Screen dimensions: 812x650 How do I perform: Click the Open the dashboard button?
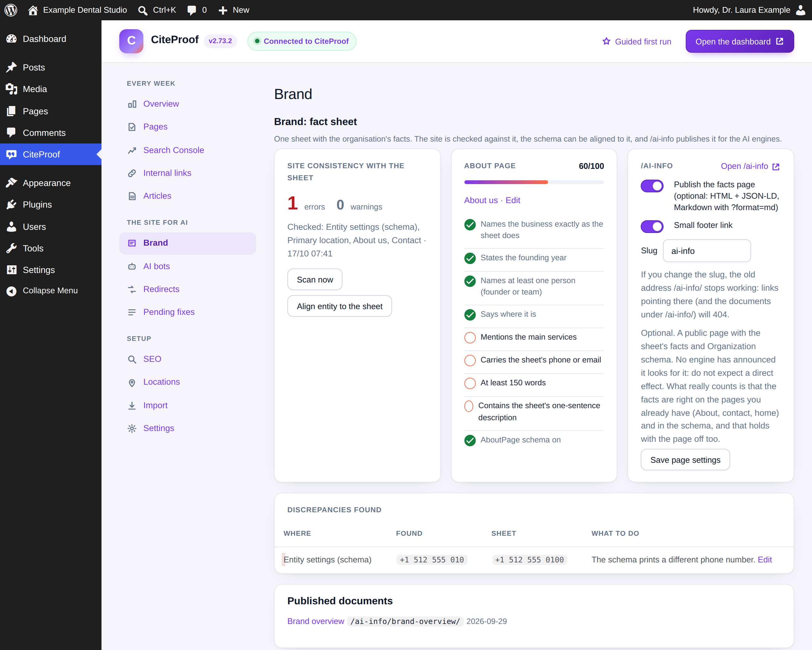point(740,42)
